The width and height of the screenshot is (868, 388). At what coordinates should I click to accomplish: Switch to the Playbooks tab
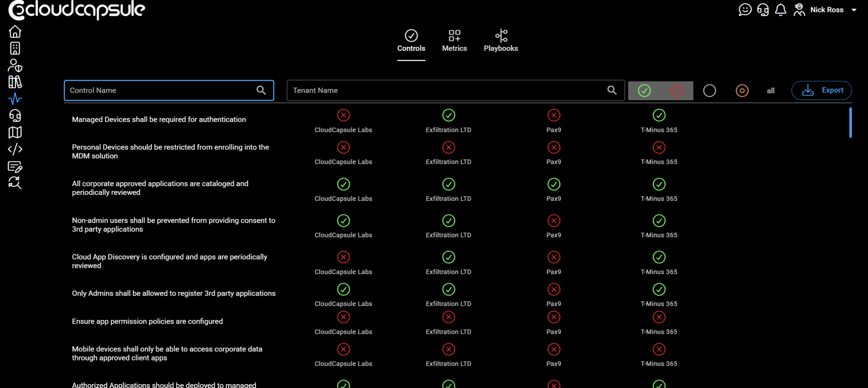coord(501,41)
